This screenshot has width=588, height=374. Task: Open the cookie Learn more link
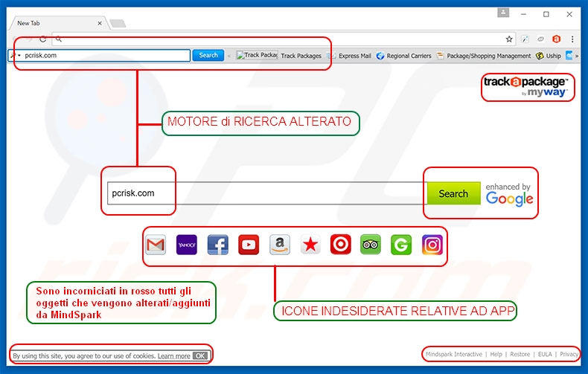tap(173, 356)
